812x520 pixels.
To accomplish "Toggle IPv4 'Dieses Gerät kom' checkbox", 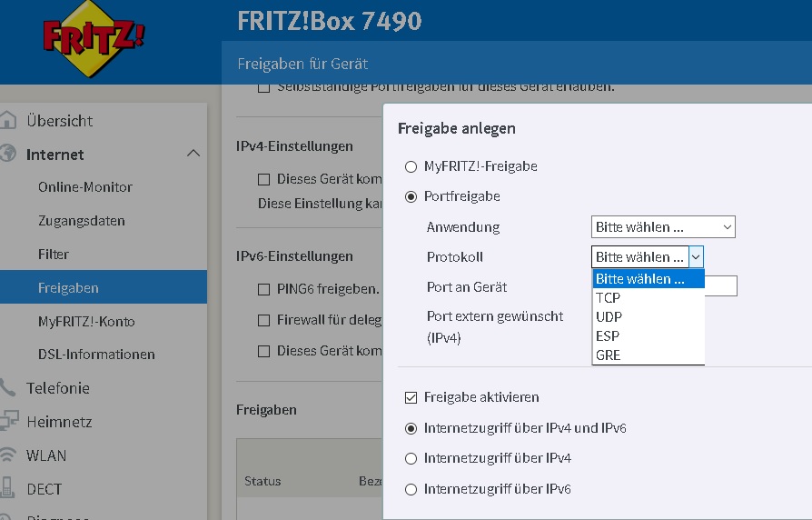I will pos(263,179).
